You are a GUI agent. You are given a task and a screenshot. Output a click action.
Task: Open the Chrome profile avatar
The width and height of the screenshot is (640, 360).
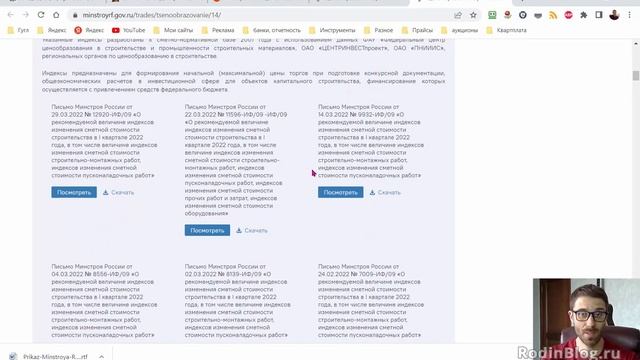click(614, 15)
